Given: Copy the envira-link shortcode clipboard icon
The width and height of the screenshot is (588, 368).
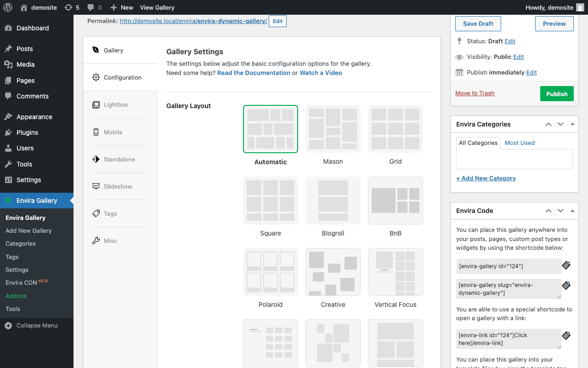Looking at the screenshot, I should (x=566, y=336).
